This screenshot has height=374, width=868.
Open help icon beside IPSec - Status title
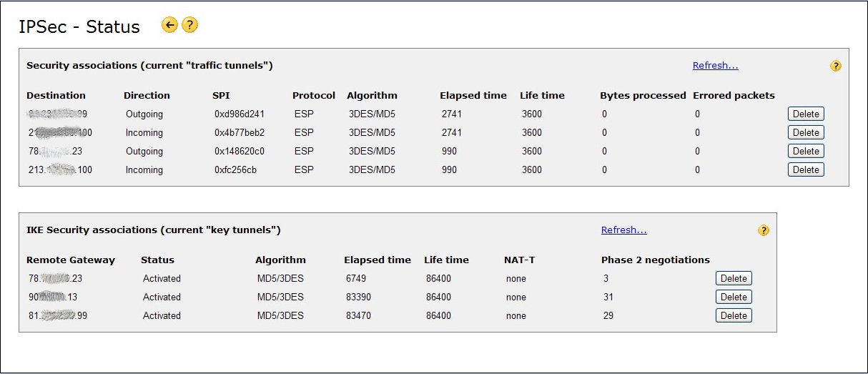pos(189,26)
